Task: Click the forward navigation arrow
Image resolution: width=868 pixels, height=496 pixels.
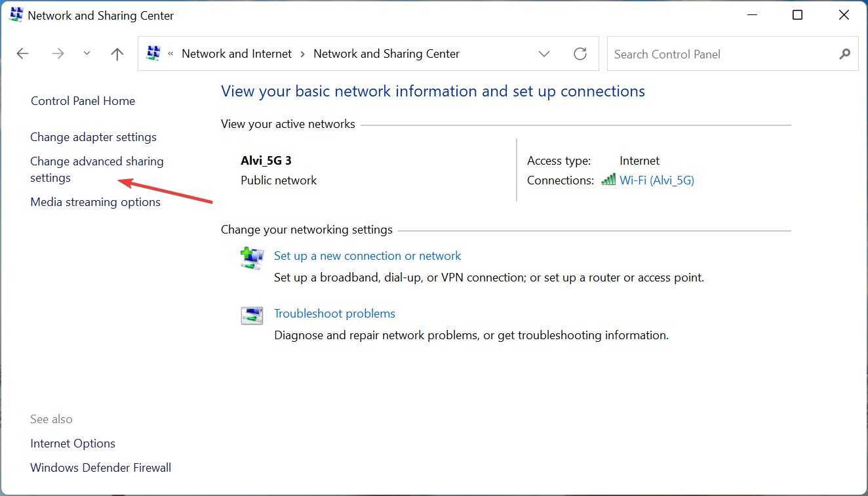Action: tap(58, 53)
